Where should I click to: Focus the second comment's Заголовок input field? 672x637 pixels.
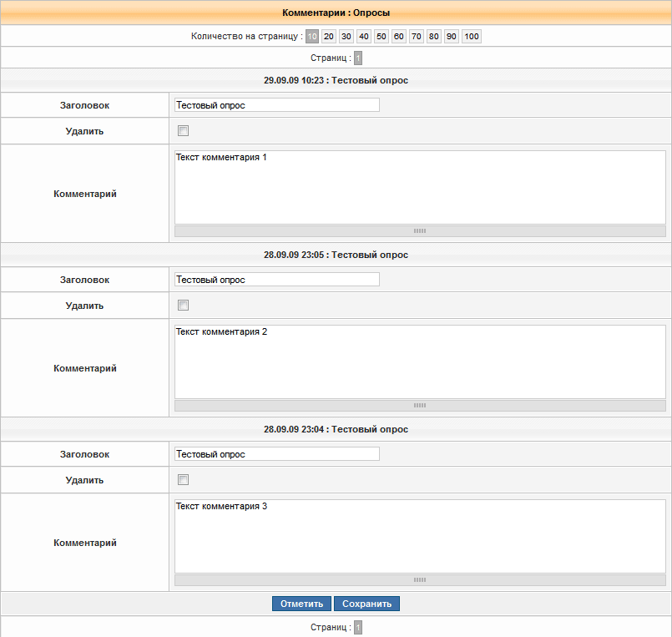pyautogui.click(x=276, y=280)
